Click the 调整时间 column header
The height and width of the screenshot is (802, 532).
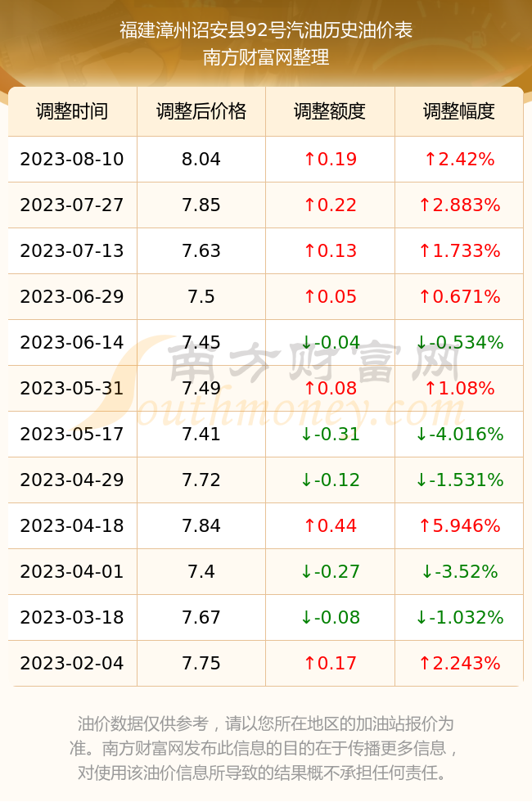[x=72, y=111]
